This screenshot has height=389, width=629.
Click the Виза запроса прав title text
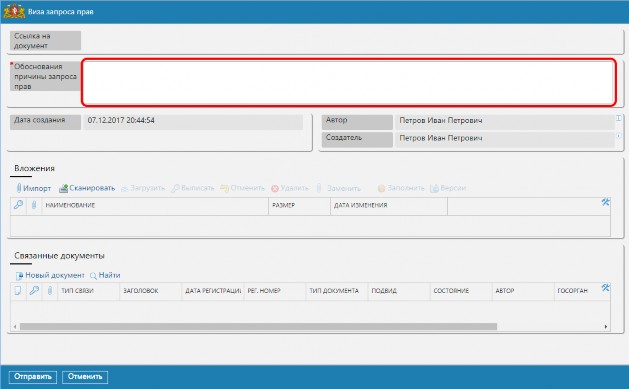click(61, 12)
